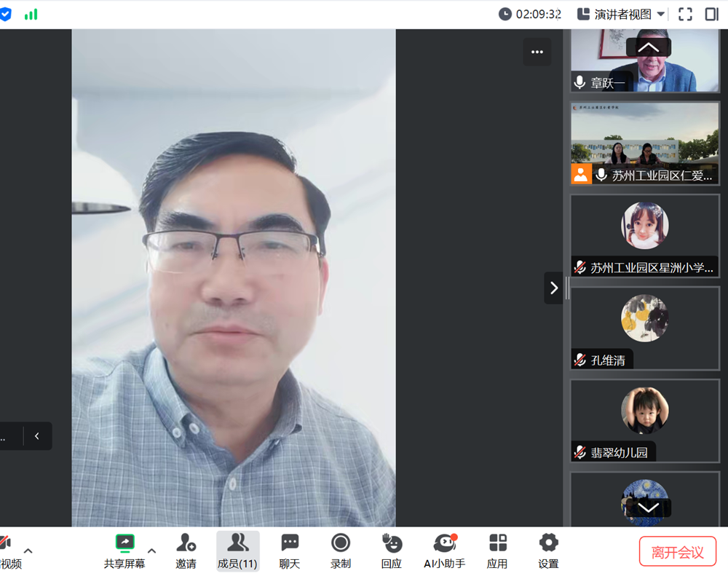
Task: Click the green network signal indicator
Action: (31, 14)
